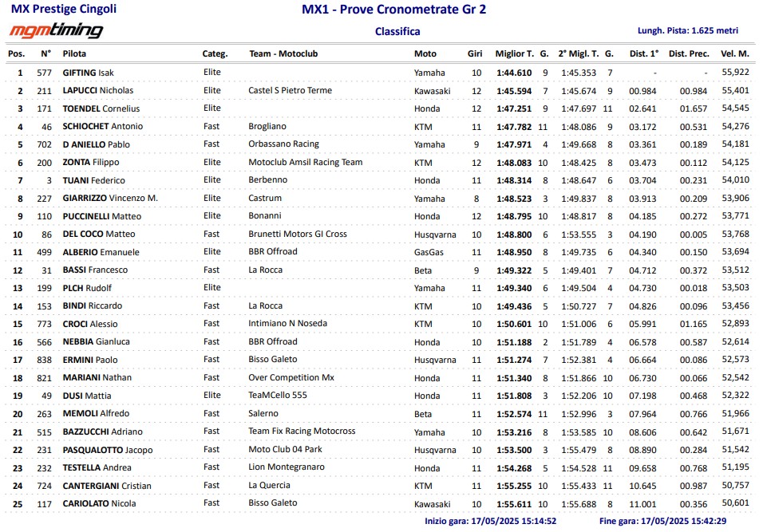
Task: Click best time '1:47.251'
Action: coord(514,109)
